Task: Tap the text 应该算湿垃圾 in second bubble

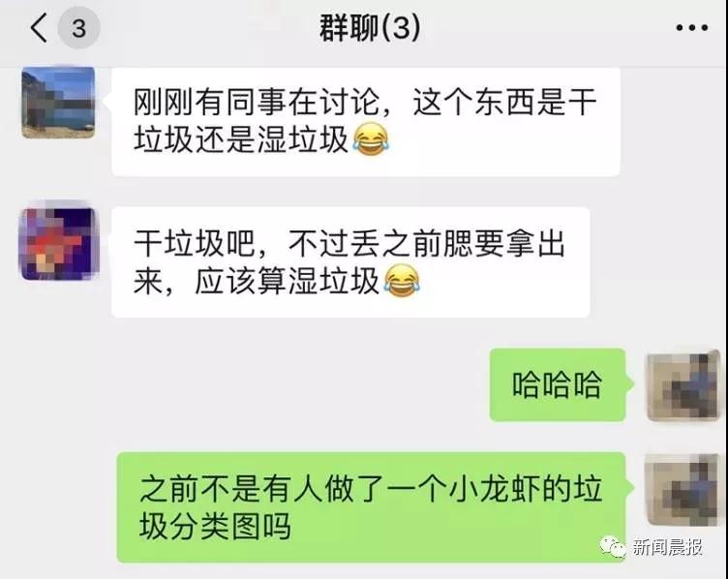Action: pos(287,281)
